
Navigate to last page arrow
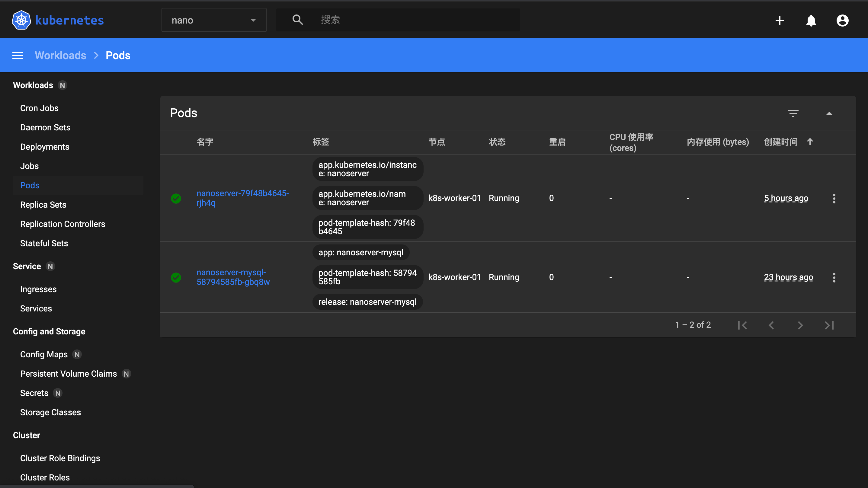[829, 325]
